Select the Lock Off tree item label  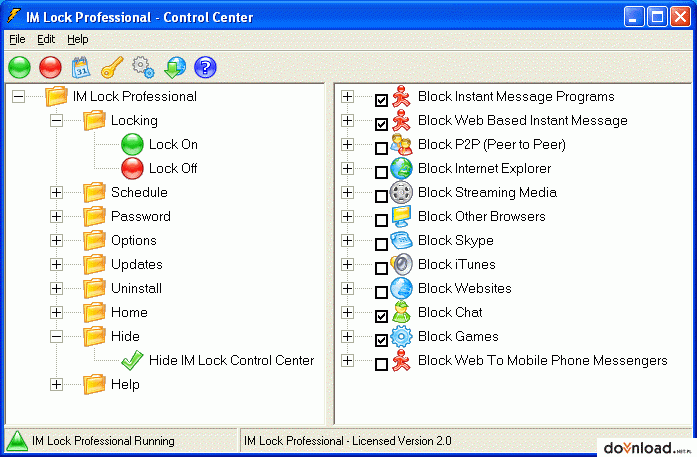tap(173, 168)
